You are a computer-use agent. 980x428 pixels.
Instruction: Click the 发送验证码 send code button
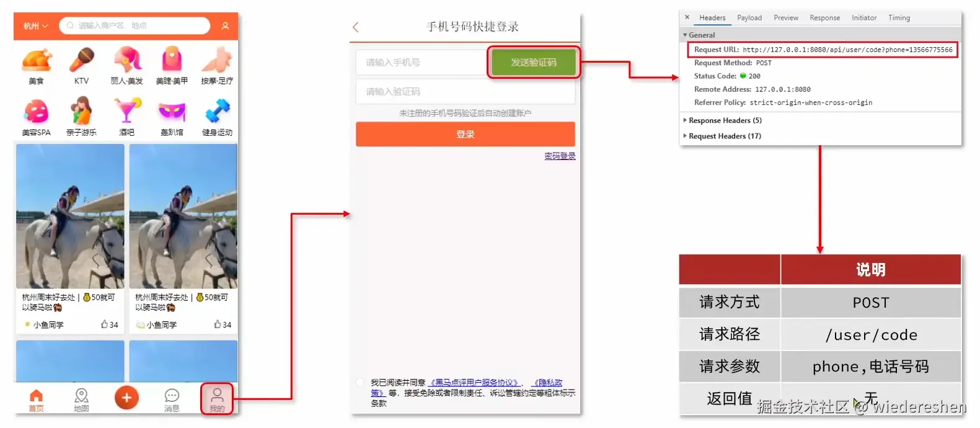point(534,62)
